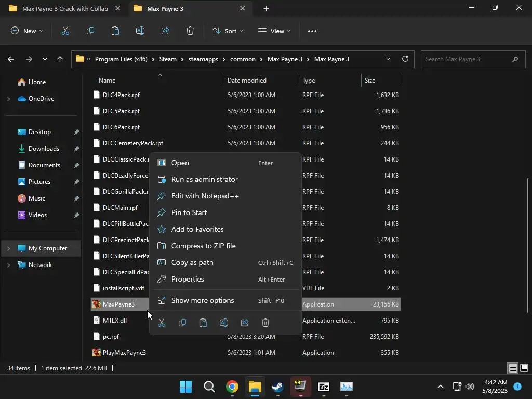Switch to Max Payne 3 Crack tab

(x=64, y=9)
